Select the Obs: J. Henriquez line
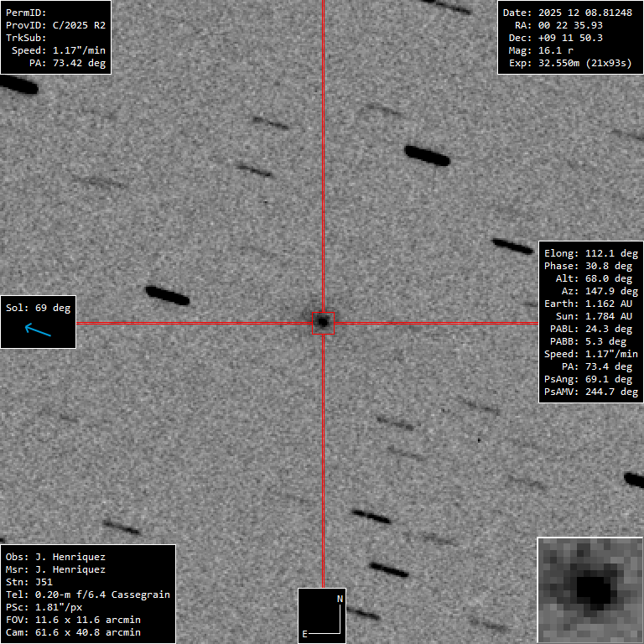Screen dimensions: 644x644 pos(55,557)
